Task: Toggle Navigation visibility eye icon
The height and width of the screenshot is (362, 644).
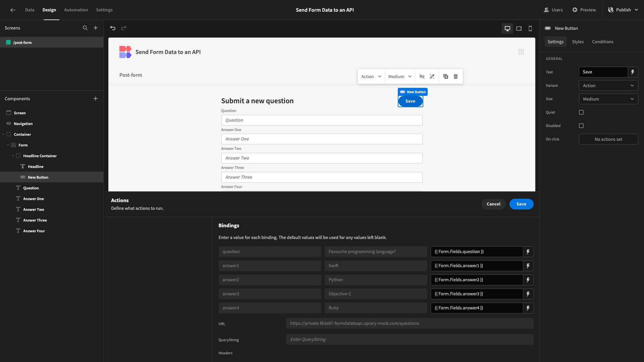Action: click(x=9, y=124)
